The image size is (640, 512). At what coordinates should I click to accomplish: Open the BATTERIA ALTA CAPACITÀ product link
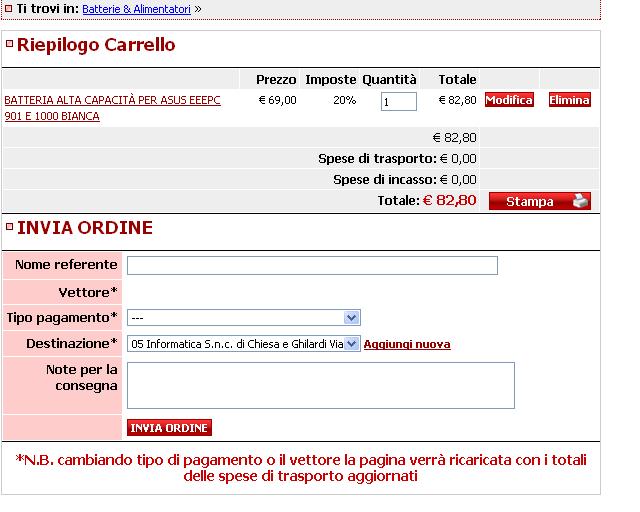[112, 108]
